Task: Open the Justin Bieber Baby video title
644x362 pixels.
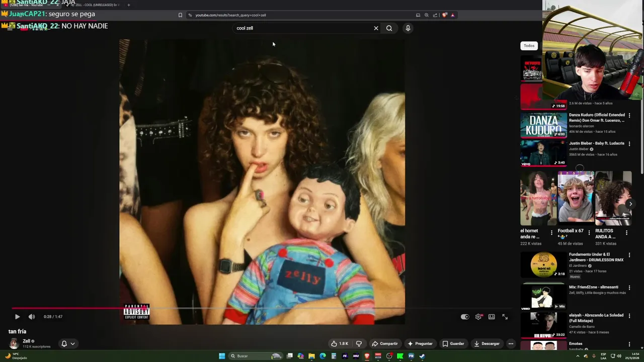Action: tap(596, 143)
